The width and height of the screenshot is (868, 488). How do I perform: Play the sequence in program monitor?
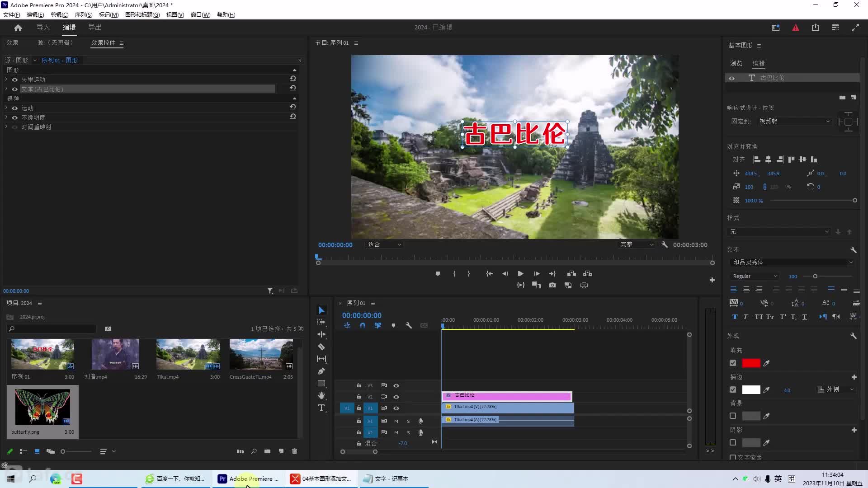coord(521,273)
